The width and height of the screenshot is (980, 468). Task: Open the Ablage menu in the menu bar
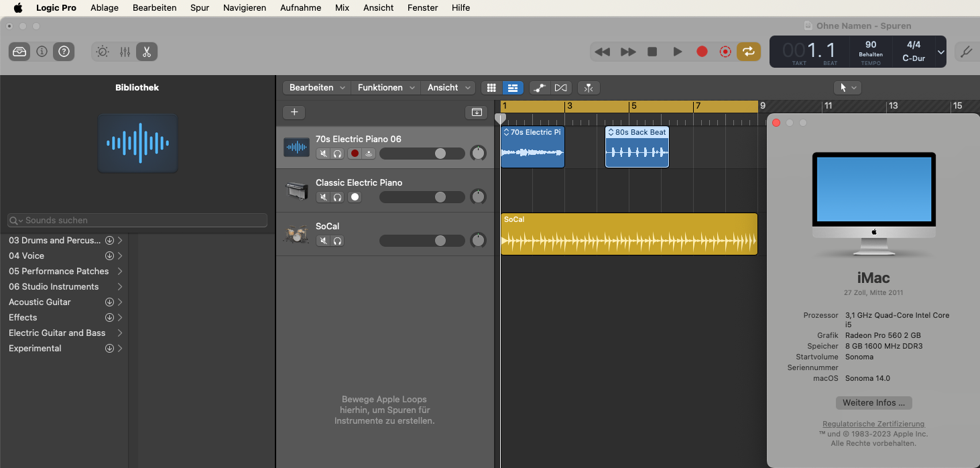(x=105, y=8)
